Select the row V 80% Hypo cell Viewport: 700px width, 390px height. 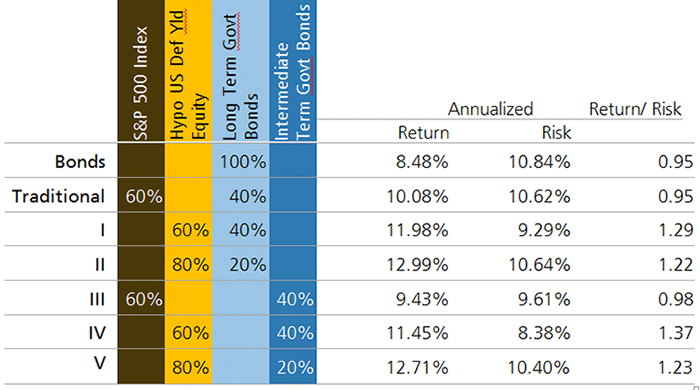191,368
